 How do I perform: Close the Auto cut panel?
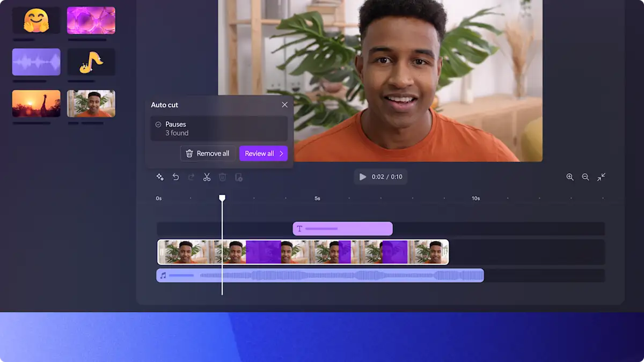284,105
